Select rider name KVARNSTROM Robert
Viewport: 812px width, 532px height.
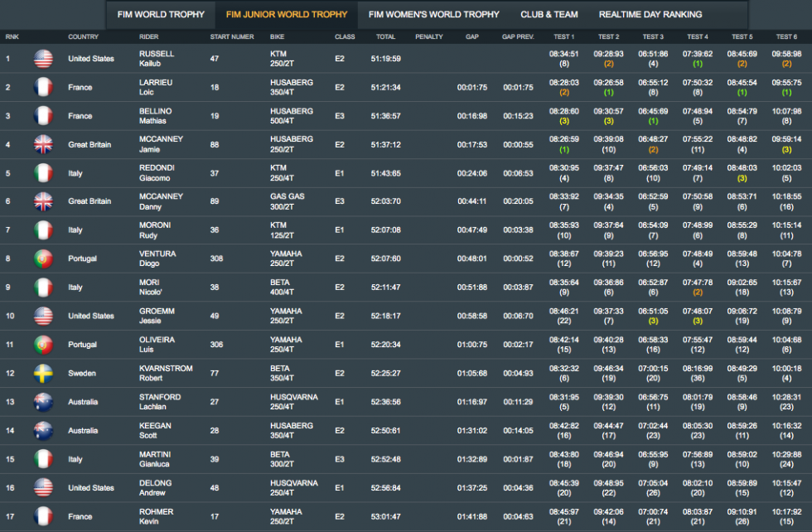[x=166, y=373]
